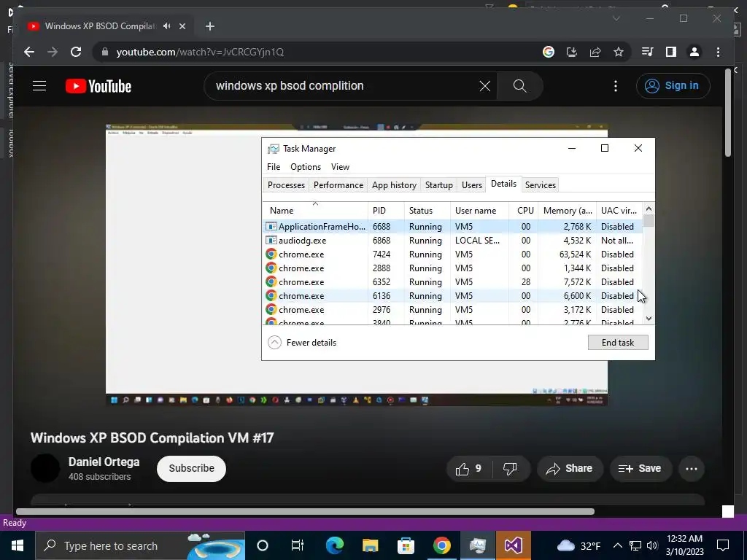Click the install/download page icon in address bar
This screenshot has width=747, height=560.
pyautogui.click(x=572, y=52)
